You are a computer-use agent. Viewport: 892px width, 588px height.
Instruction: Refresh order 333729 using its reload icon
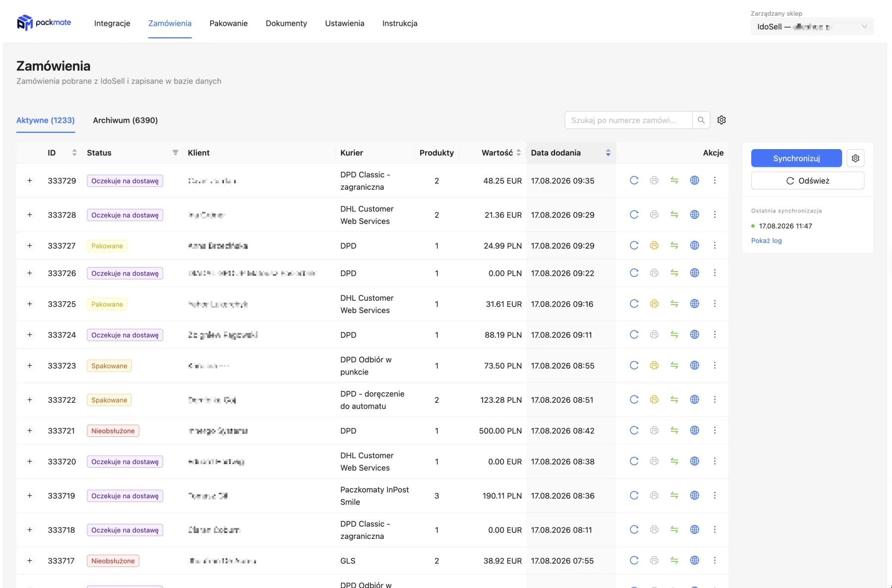[634, 180]
